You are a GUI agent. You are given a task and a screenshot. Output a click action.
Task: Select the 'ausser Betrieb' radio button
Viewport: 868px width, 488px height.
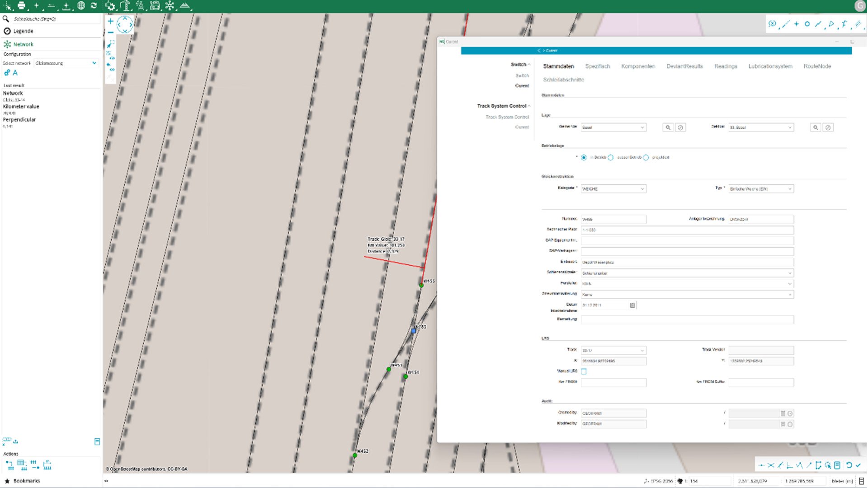point(611,158)
